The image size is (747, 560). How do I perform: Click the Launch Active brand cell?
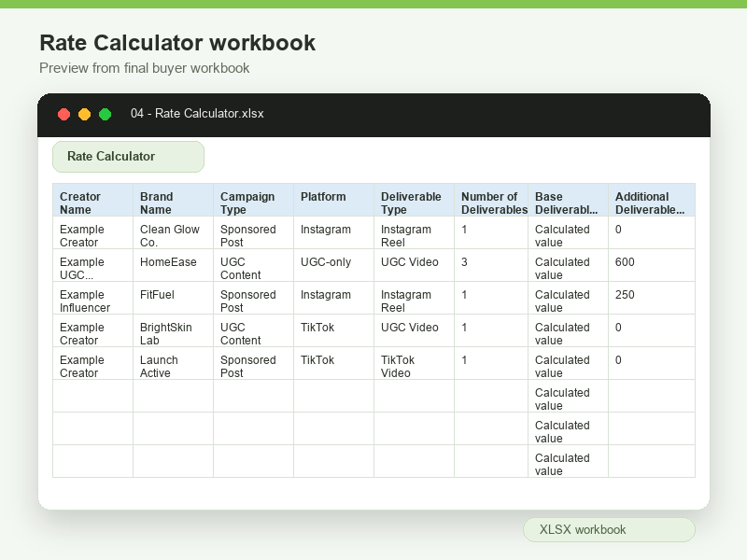173,363
